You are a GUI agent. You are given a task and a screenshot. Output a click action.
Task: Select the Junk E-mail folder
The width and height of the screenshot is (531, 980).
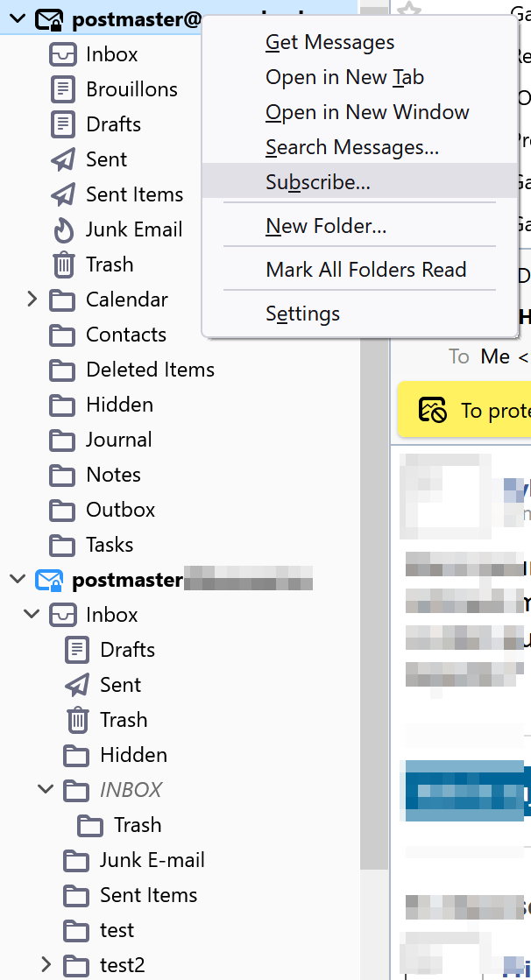(x=152, y=860)
